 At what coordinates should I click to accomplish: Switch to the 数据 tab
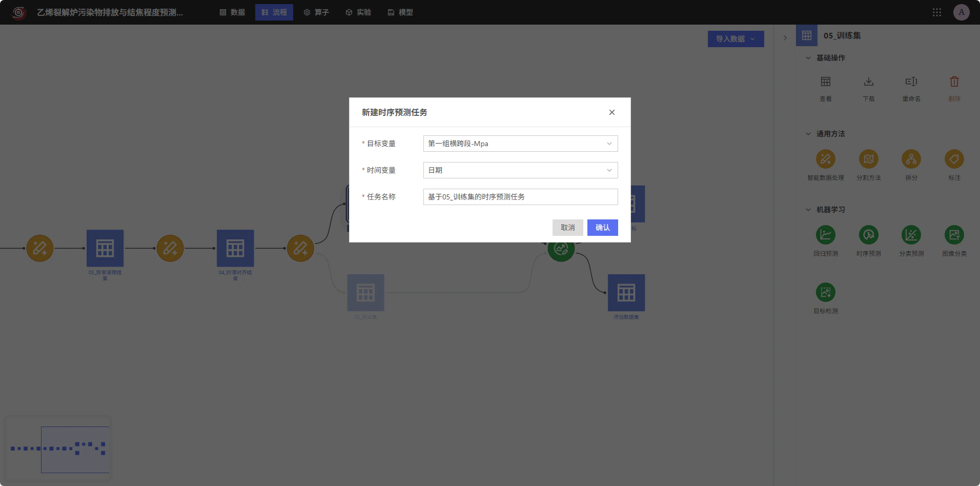232,12
